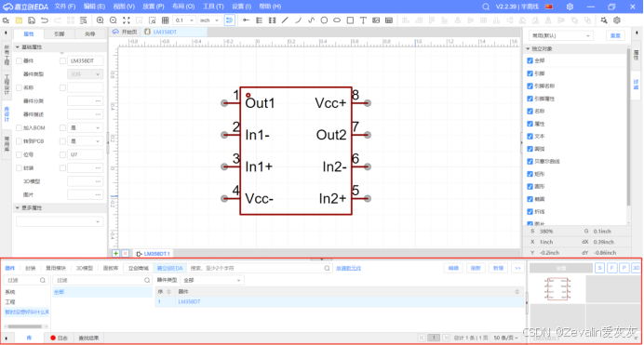Click the undo arrow icon
This screenshot has width=644, height=345.
click(45, 20)
